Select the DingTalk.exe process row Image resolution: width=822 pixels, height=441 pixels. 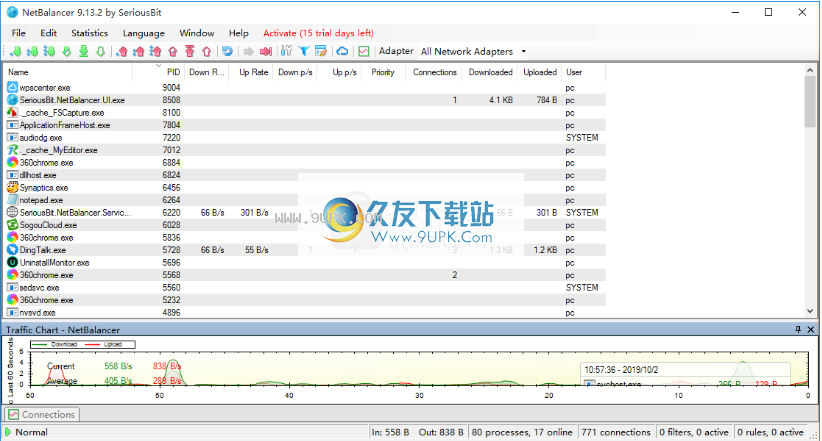pos(305,250)
